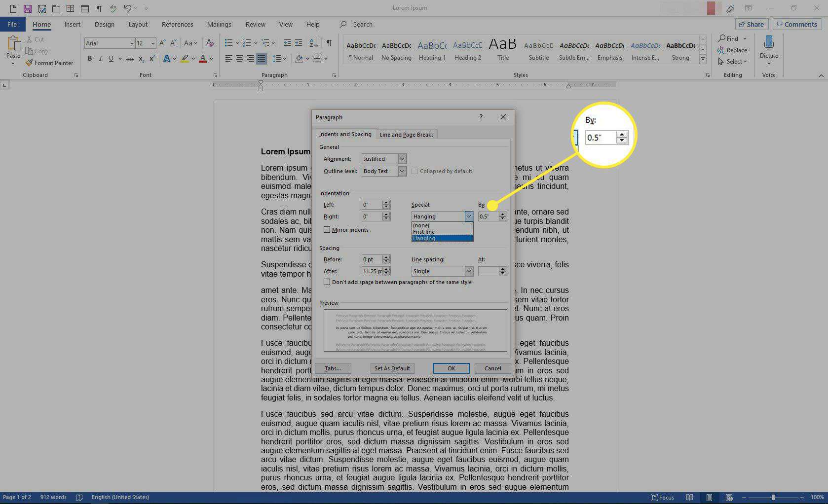Center align text
Screen dimensions: 828x504
240,59
